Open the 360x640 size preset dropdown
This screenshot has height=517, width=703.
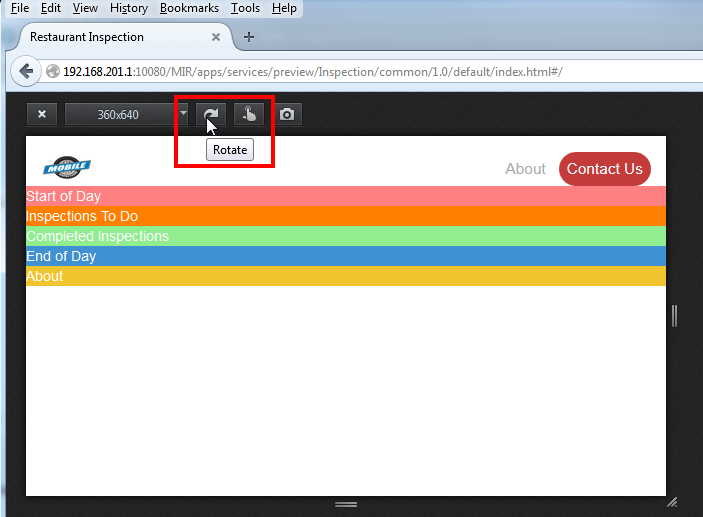tap(126, 114)
